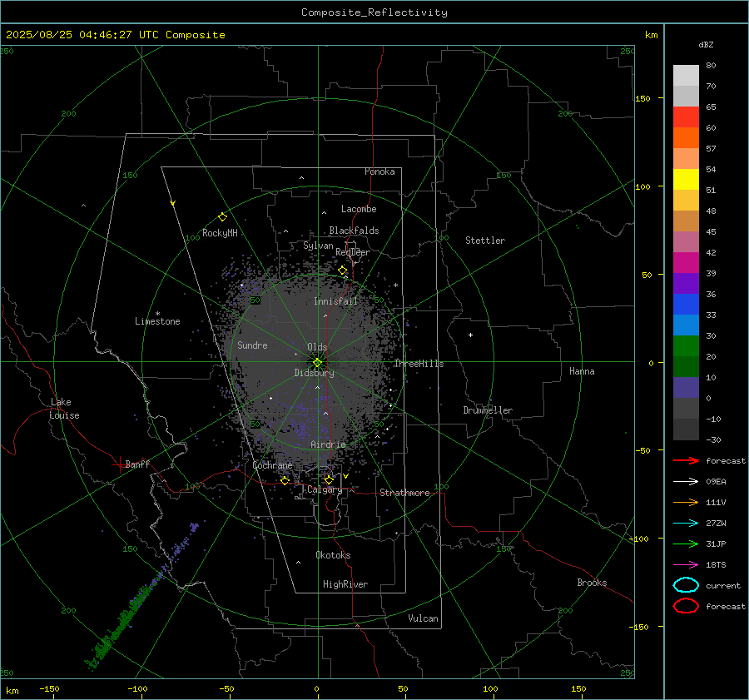Click the Vulcan label
Image resolution: width=749 pixels, height=700 pixels.
tap(423, 618)
